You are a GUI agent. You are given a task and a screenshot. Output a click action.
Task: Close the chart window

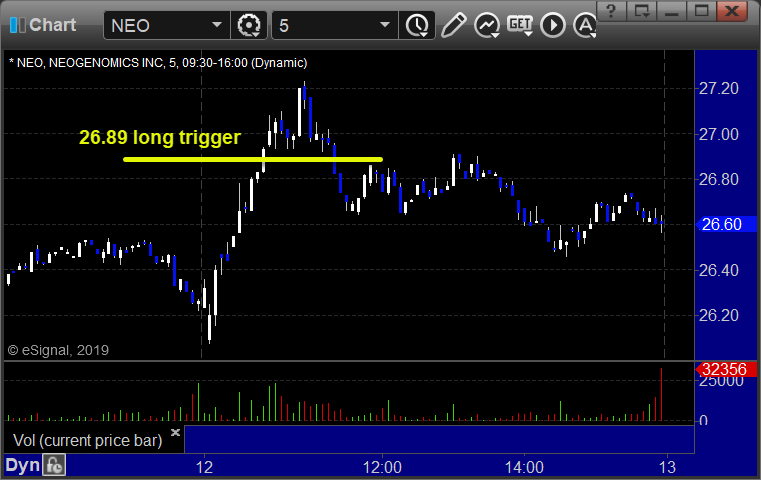pos(733,11)
